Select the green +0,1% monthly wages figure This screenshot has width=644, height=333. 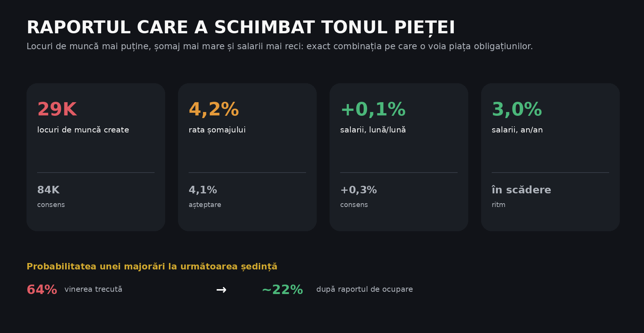[373, 110]
